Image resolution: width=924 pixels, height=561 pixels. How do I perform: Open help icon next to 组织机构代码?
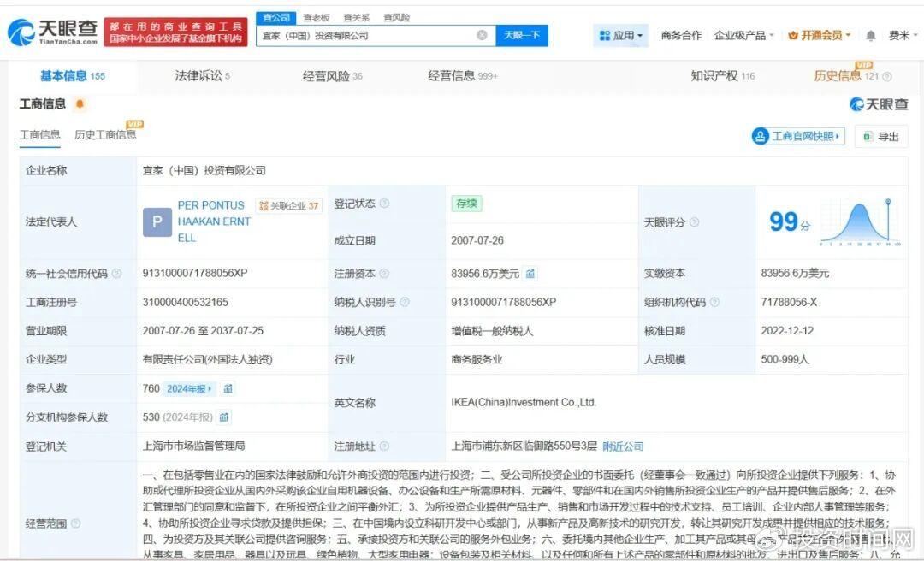point(714,302)
